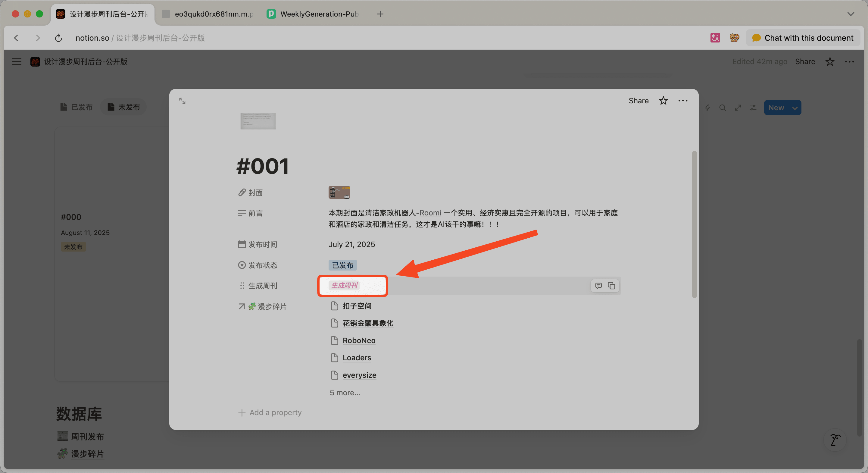Favorite the page with top-bar star
The height and width of the screenshot is (473, 868).
point(829,61)
